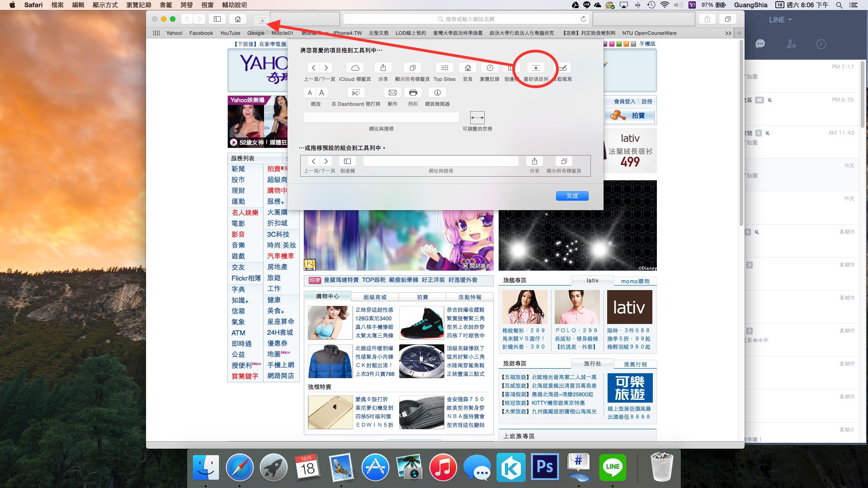Open the LINE add friends icon
This screenshot has width=868, height=488.
[791, 44]
